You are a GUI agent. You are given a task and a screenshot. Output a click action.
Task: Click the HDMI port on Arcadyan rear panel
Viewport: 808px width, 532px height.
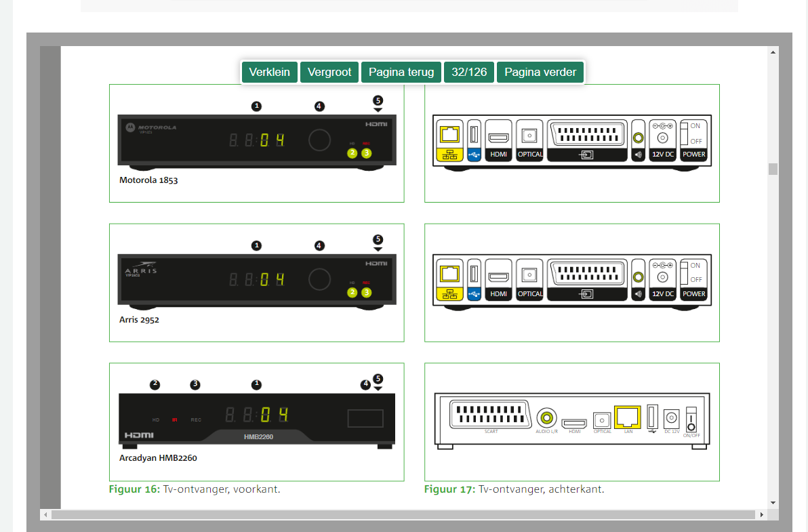pyautogui.click(x=574, y=424)
